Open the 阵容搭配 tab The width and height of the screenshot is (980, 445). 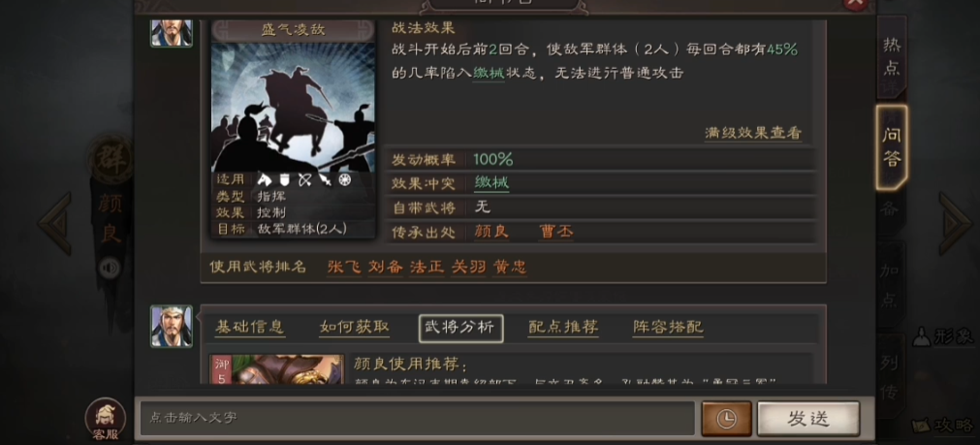(x=668, y=328)
